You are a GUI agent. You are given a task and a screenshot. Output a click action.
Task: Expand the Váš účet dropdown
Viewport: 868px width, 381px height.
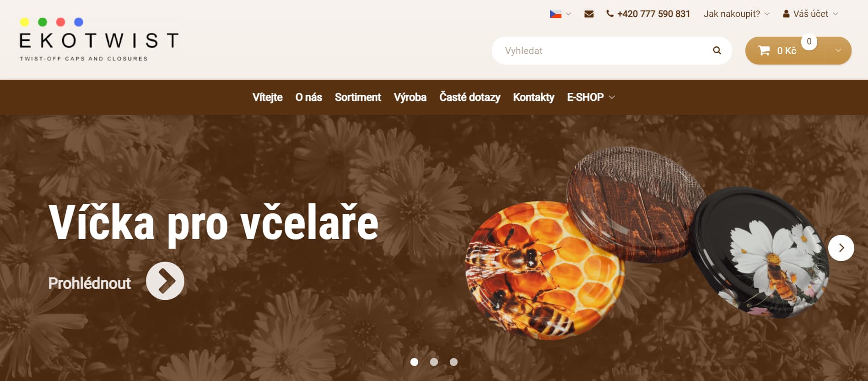point(810,14)
